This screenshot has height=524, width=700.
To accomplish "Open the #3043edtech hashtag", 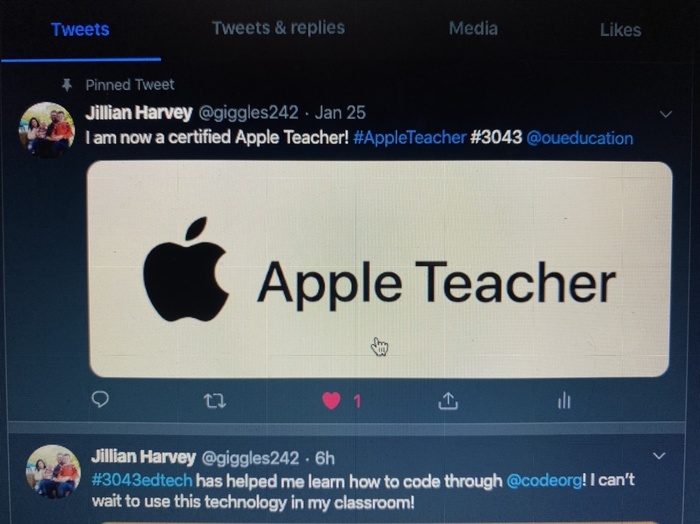I will (142, 481).
